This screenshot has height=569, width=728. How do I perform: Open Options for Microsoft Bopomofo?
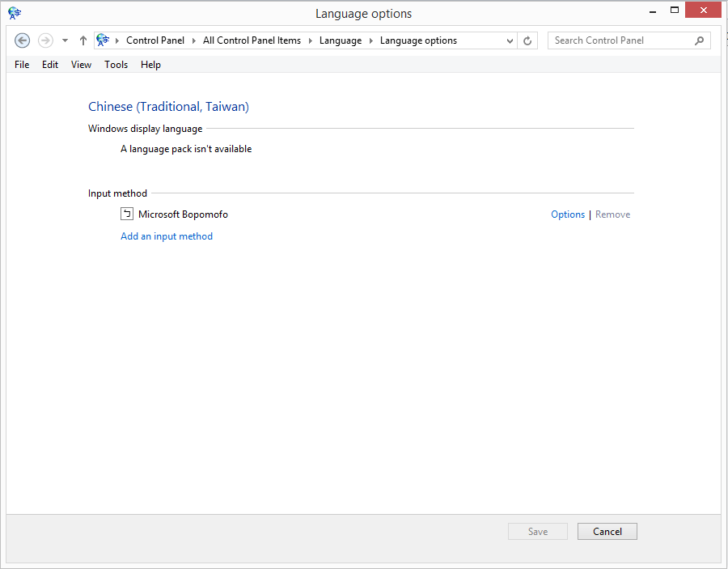pos(568,214)
